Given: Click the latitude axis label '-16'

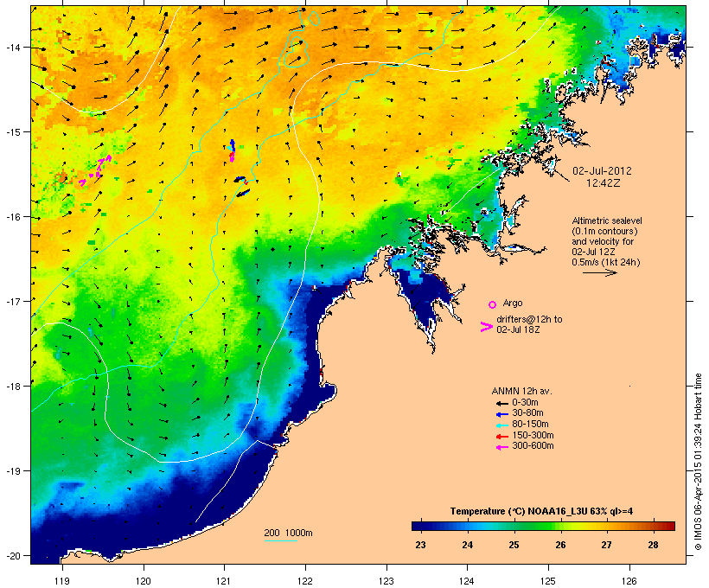Looking at the screenshot, I should point(13,217).
